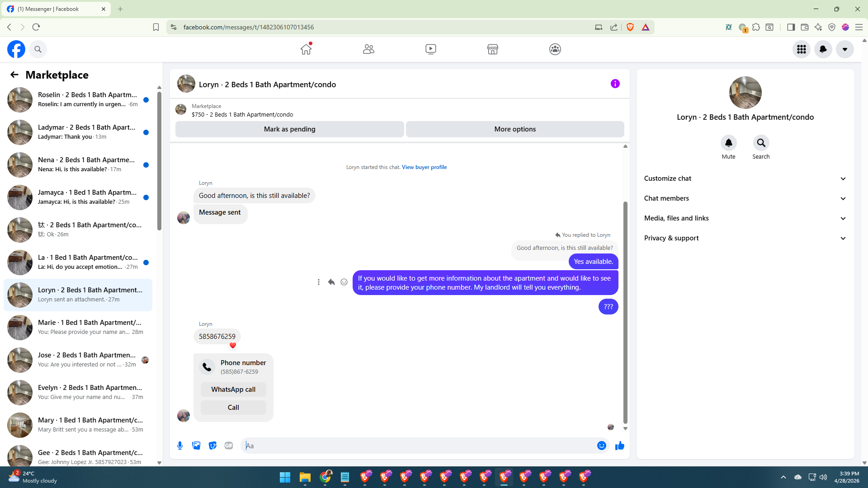This screenshot has width=868, height=488.
Task: Open the GIF picker icon
Action: (229, 446)
